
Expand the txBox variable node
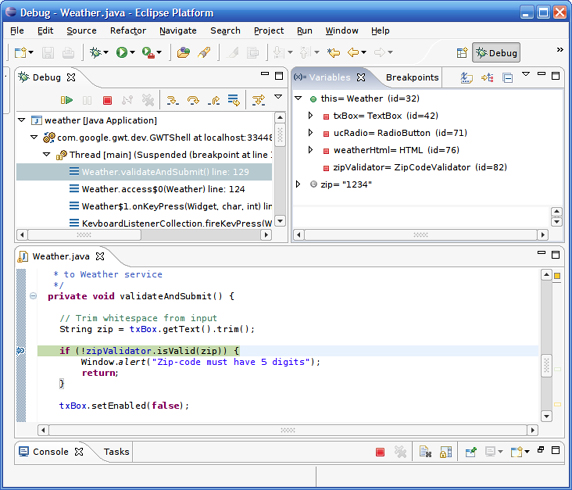pos(310,116)
